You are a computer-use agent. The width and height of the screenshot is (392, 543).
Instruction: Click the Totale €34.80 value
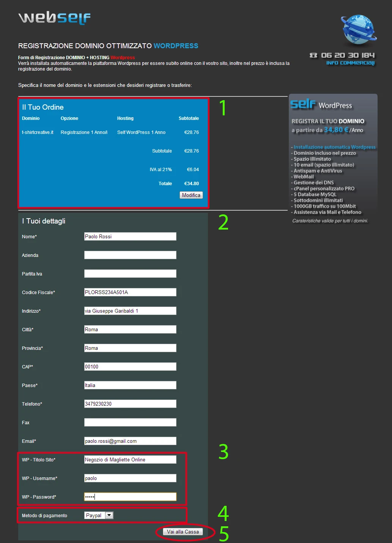point(191,184)
